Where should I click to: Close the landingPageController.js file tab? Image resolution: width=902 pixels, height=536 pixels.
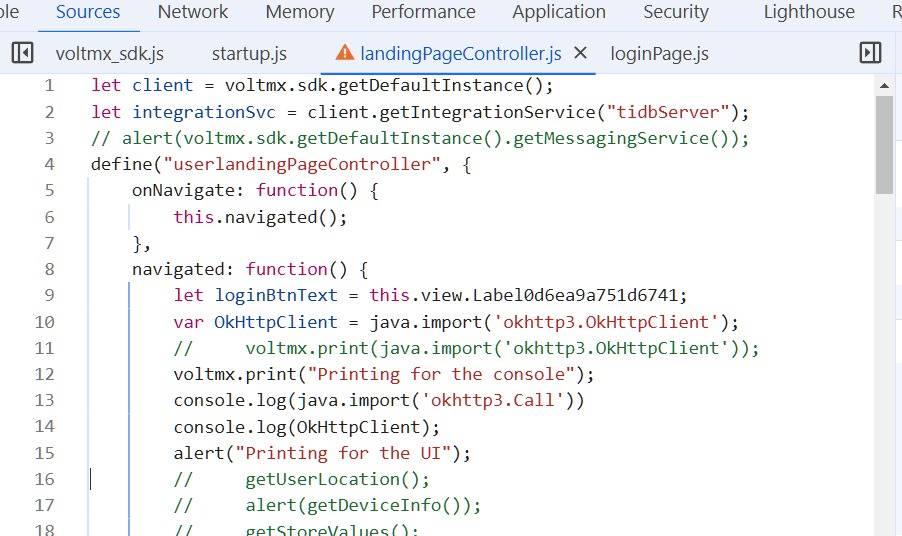click(580, 53)
